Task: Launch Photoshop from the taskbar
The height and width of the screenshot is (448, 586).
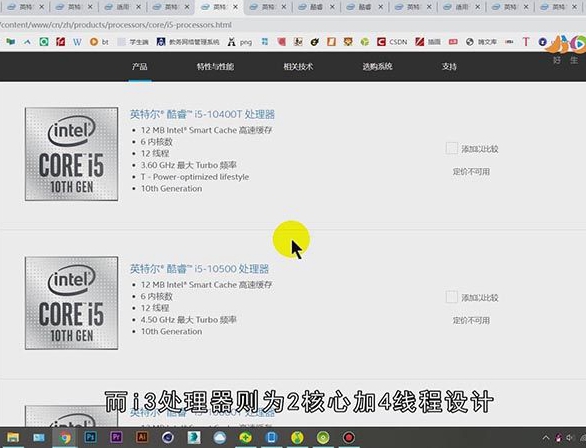Action: pyautogui.click(x=90, y=437)
